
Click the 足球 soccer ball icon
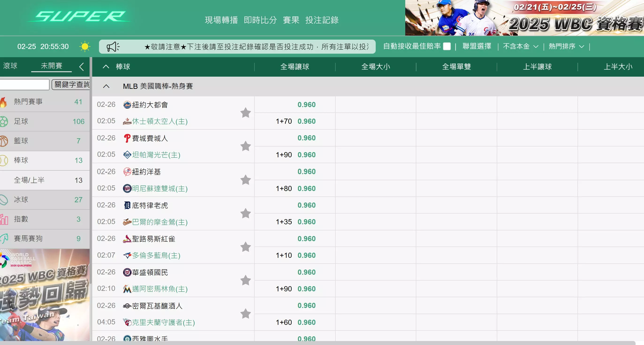click(x=4, y=121)
